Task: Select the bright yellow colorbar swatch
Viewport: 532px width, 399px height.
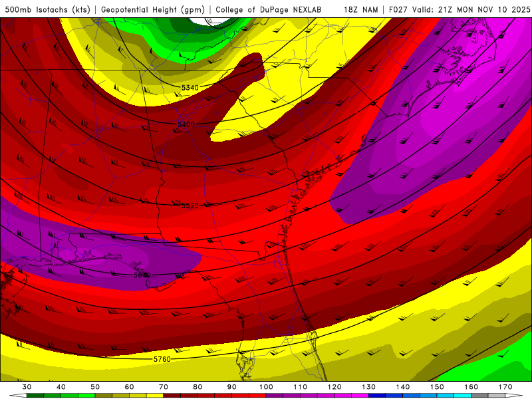Action: (x=155, y=395)
